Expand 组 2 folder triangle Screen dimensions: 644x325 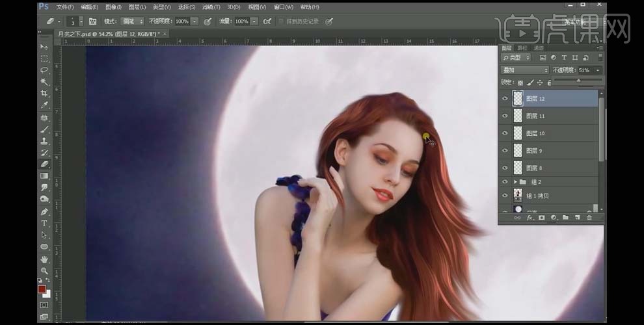click(515, 182)
